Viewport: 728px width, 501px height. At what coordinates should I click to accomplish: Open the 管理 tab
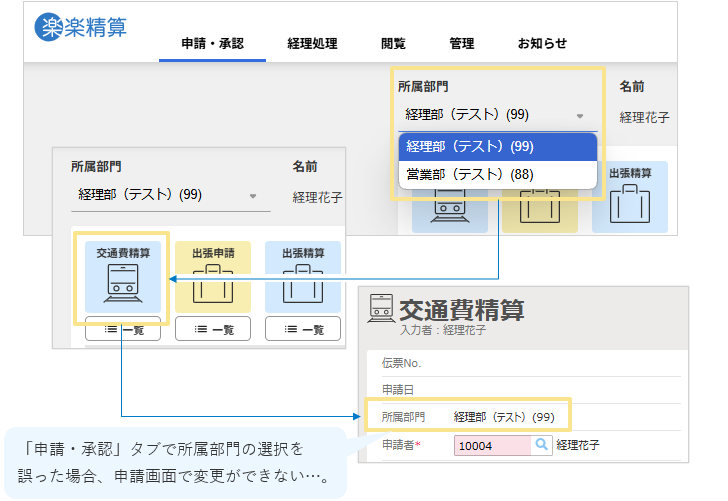click(x=461, y=44)
